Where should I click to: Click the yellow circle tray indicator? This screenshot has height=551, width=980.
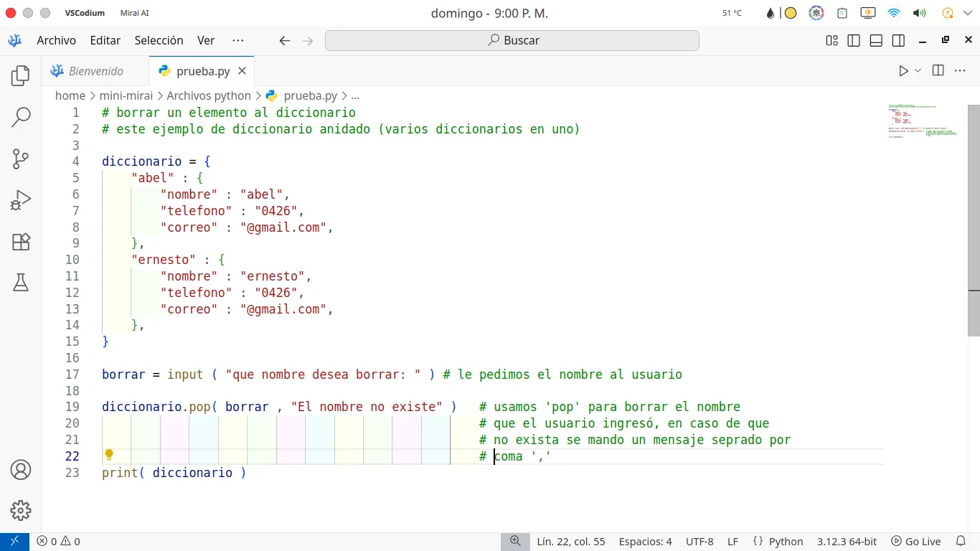click(790, 13)
